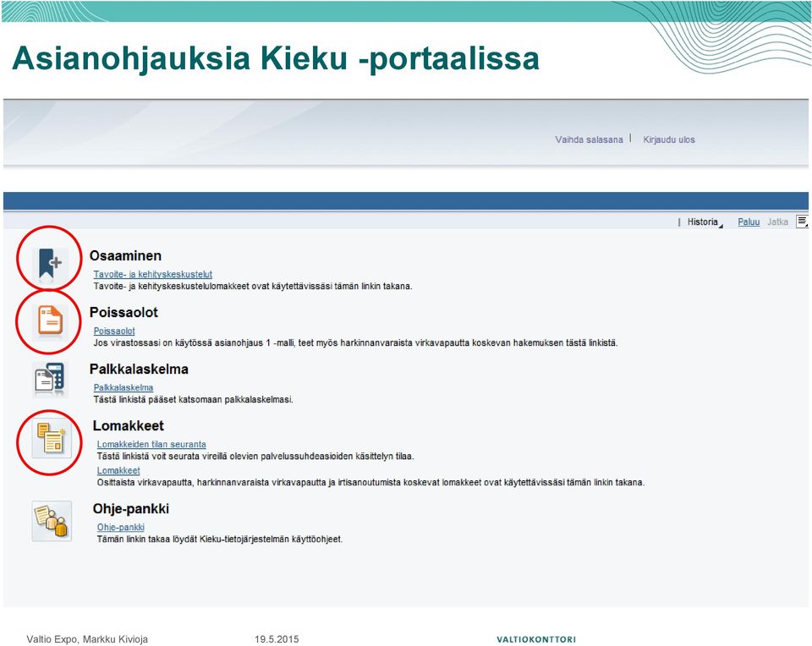This screenshot has width=812, height=646.
Task: Open the Osaaminen bookmark icon
Action: click(51, 265)
